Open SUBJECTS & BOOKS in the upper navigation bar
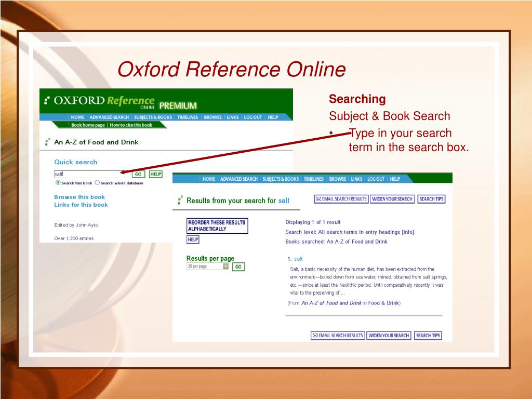Viewport: 532px width, 399px height. tap(153, 117)
